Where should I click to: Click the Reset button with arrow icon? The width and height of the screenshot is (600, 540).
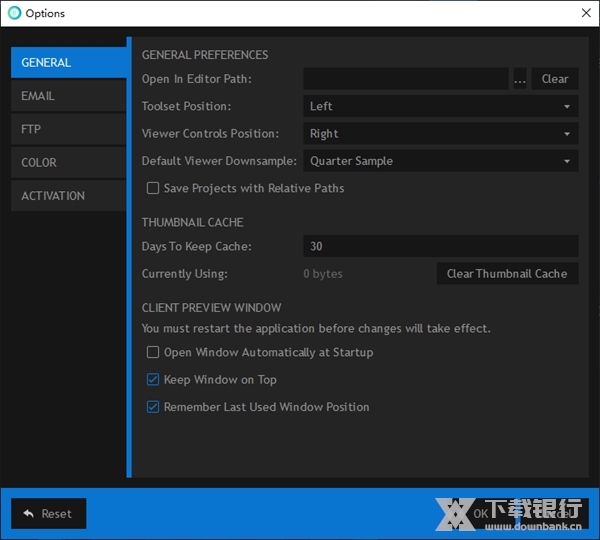pos(48,514)
